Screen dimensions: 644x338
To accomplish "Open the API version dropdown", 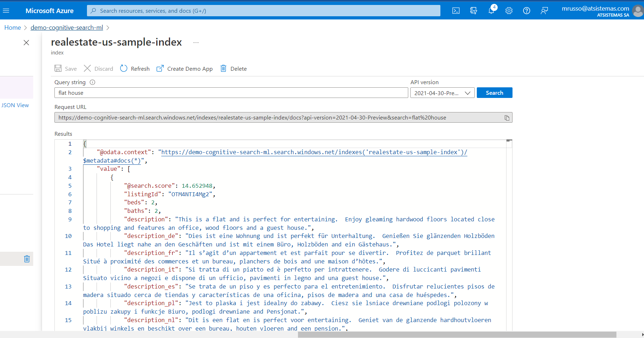I will tap(442, 93).
